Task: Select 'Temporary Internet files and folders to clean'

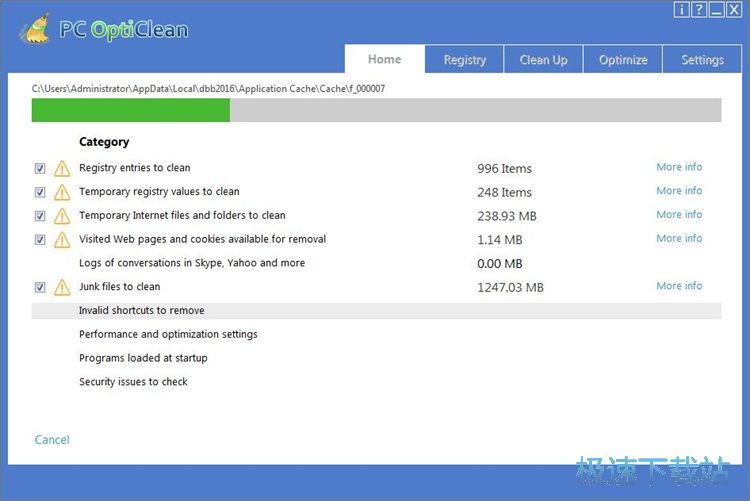Action: [182, 215]
